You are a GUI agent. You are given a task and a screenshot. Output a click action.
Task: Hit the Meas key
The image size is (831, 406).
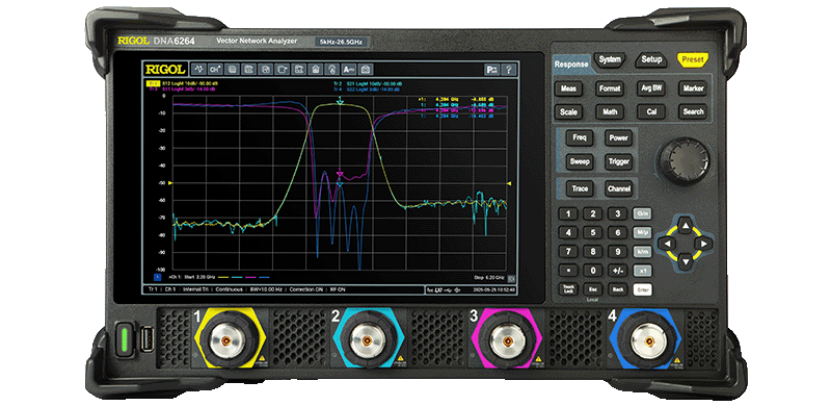point(569,89)
